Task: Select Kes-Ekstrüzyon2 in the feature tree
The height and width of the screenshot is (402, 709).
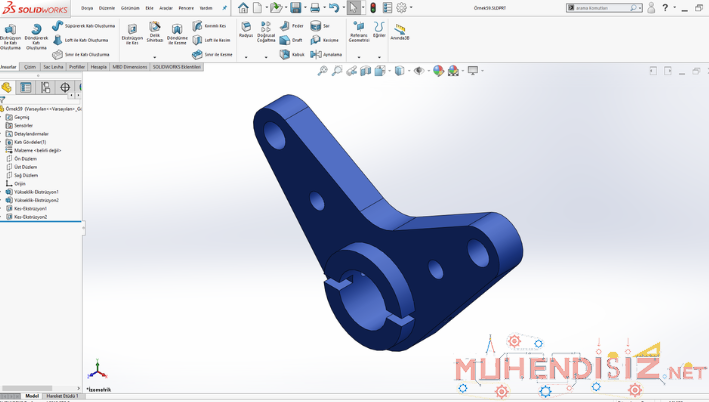Action: click(x=30, y=217)
